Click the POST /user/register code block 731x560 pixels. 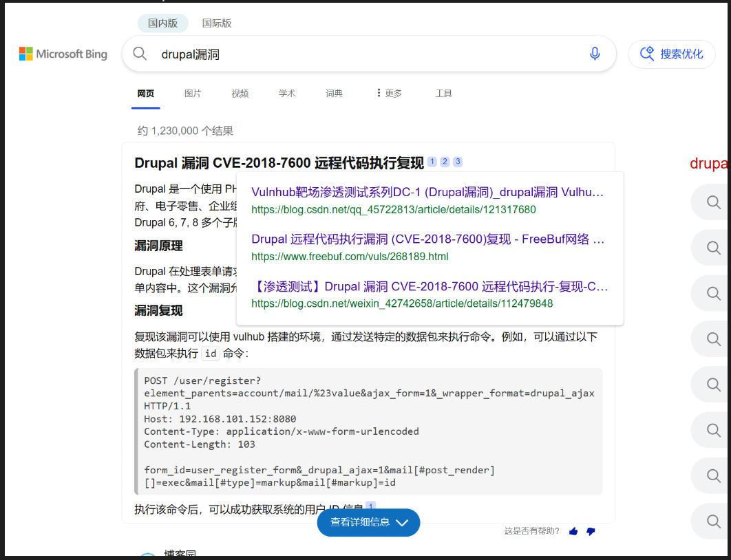pyautogui.click(x=368, y=431)
